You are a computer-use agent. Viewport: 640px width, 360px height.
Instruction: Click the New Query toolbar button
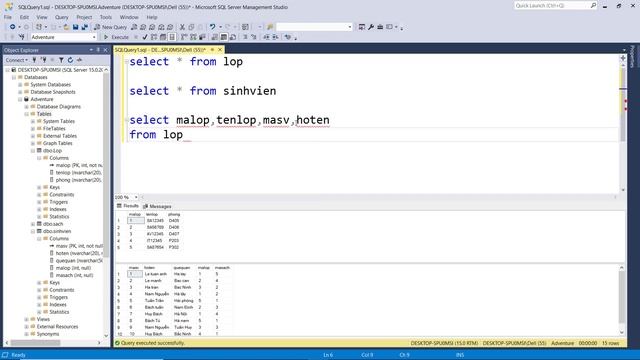point(111,27)
